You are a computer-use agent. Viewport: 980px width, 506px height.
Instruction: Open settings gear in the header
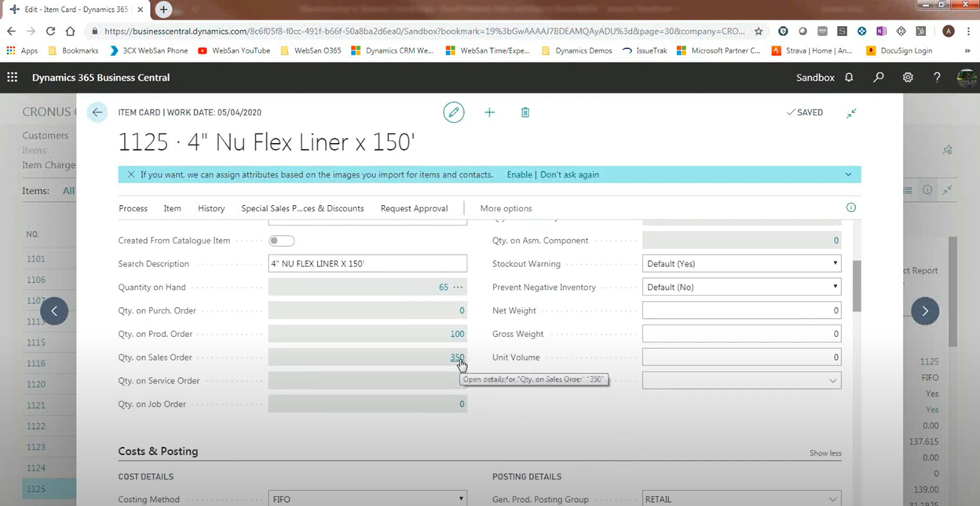[x=908, y=77]
